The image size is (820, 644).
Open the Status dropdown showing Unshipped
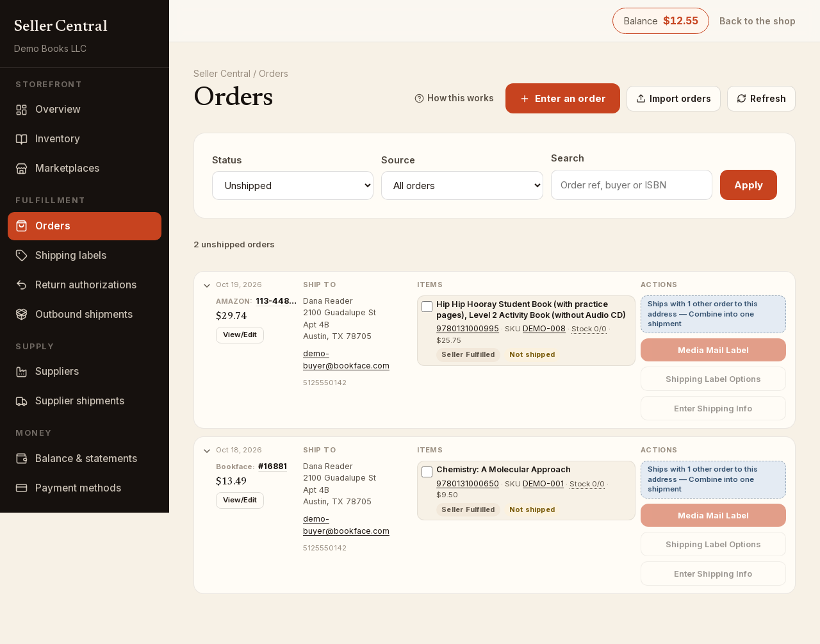(x=293, y=186)
